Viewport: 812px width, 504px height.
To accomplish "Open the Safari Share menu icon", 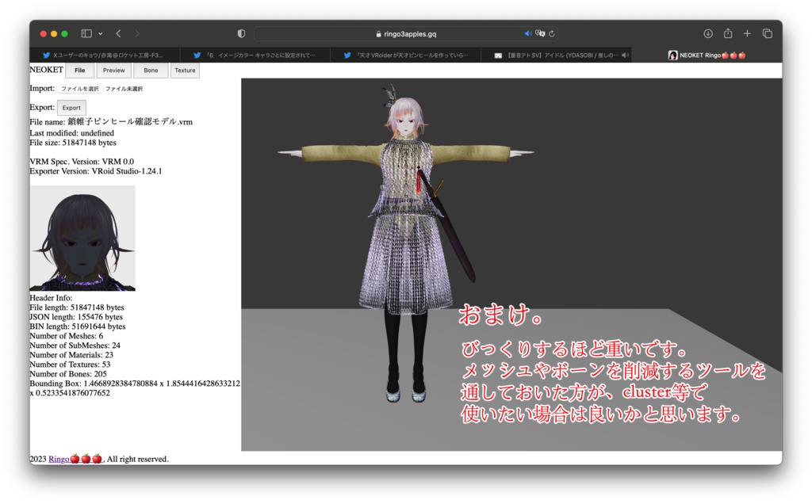I will coord(728,33).
